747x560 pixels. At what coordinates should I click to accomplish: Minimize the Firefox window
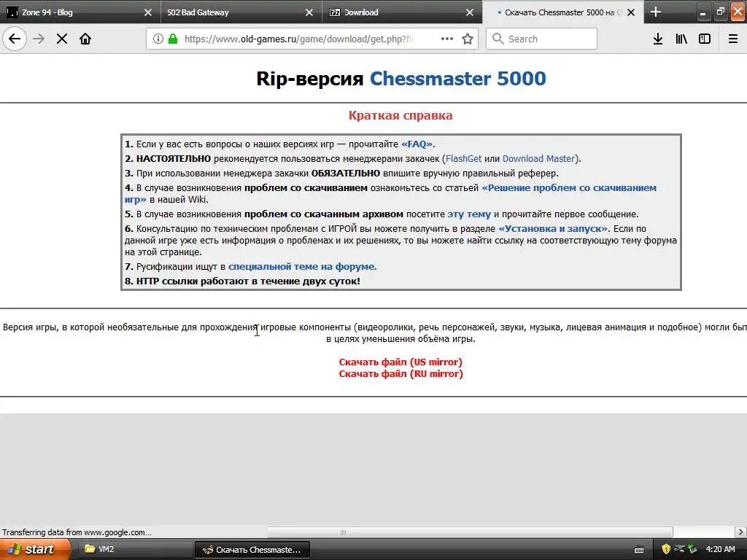tap(703, 12)
